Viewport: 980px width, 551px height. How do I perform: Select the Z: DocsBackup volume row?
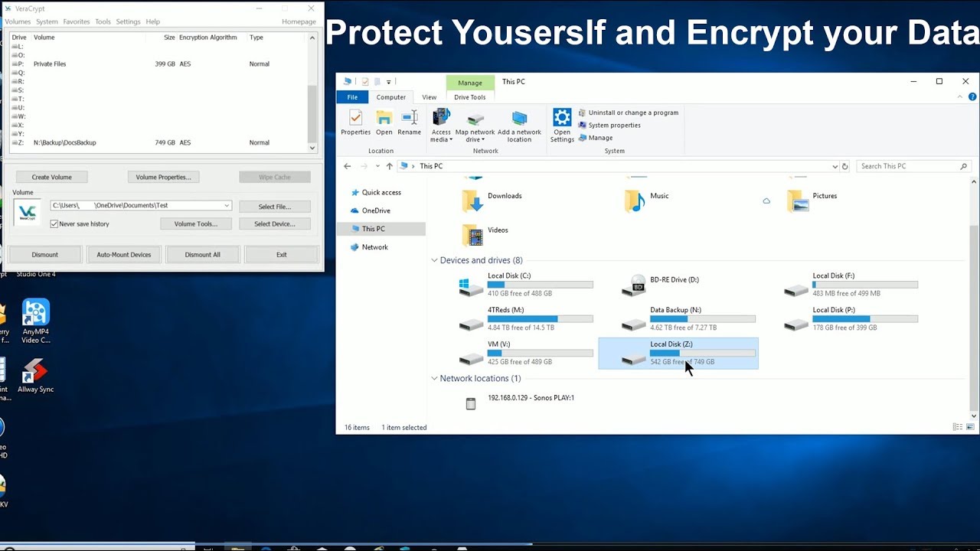click(x=158, y=142)
